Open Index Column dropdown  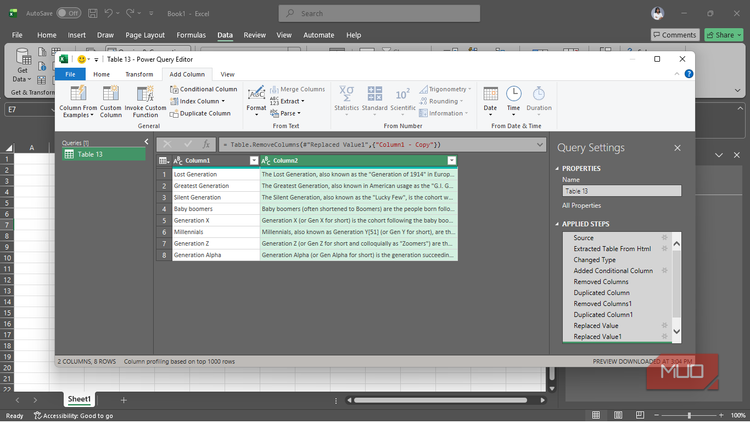(x=198, y=101)
